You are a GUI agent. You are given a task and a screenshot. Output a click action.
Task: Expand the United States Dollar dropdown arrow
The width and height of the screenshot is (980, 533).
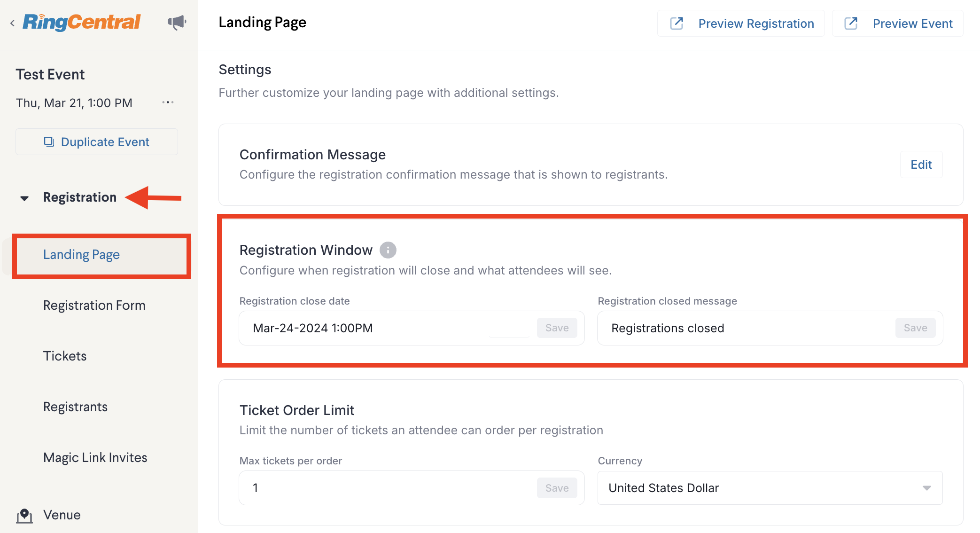click(x=926, y=488)
